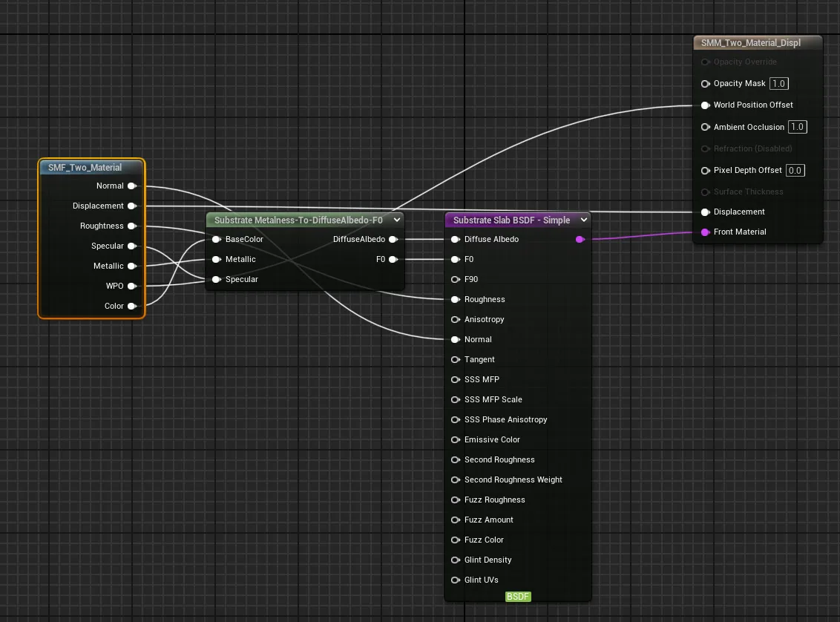840x622 pixels.
Task: Click the Fuzz Roughness input pin
Action: 456,500
